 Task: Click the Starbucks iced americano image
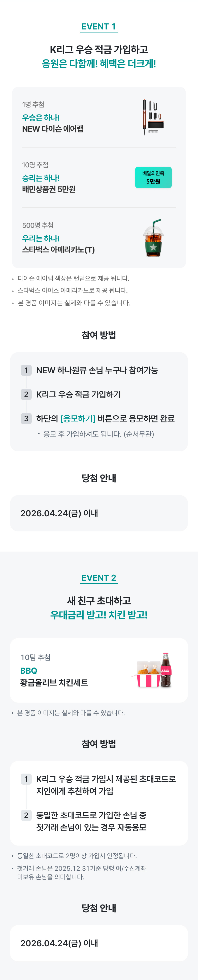tap(153, 238)
